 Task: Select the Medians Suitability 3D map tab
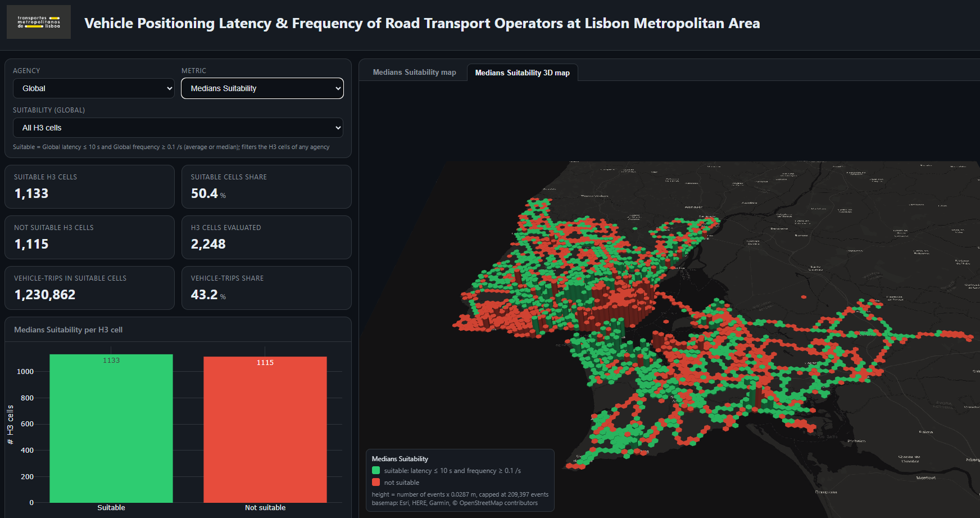(x=523, y=73)
